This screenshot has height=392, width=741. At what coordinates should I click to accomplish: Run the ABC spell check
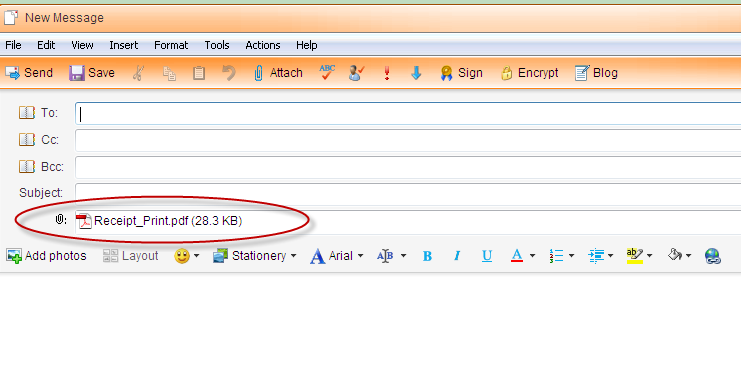pos(327,72)
